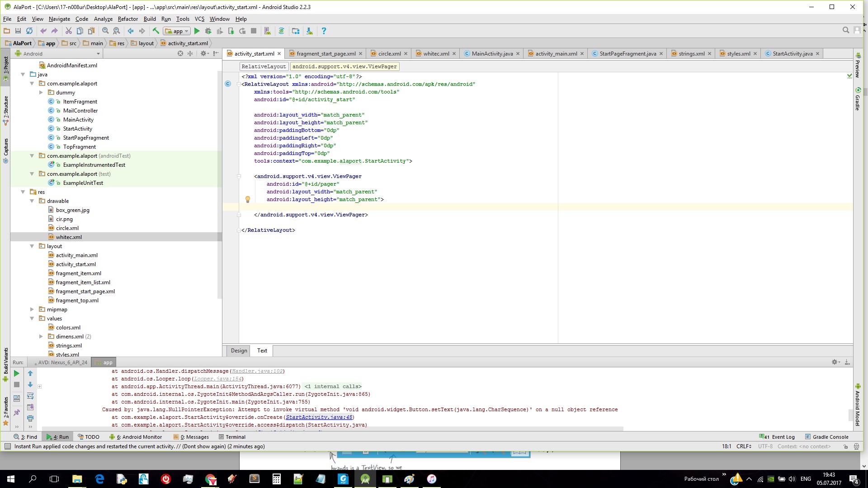Screen dimensions: 868x488
Task: Toggle read-only lock icon in status bar
Action: pyautogui.click(x=845, y=446)
